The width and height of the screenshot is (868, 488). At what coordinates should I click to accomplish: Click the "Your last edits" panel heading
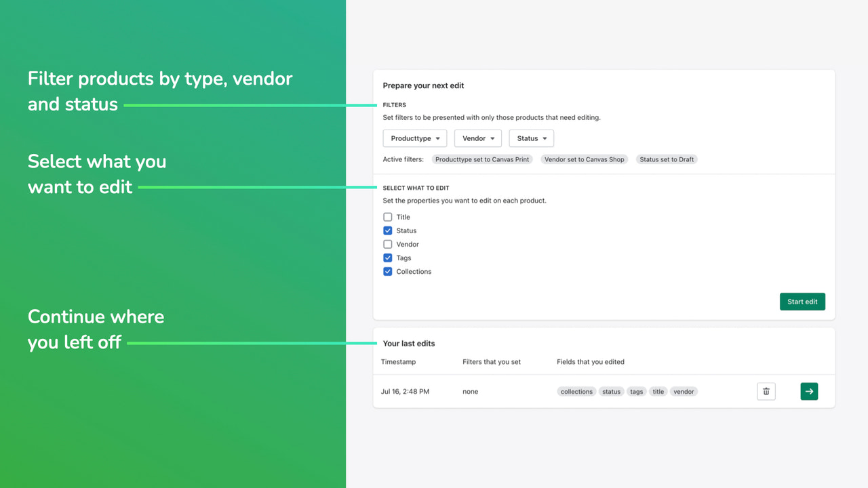[x=408, y=343]
